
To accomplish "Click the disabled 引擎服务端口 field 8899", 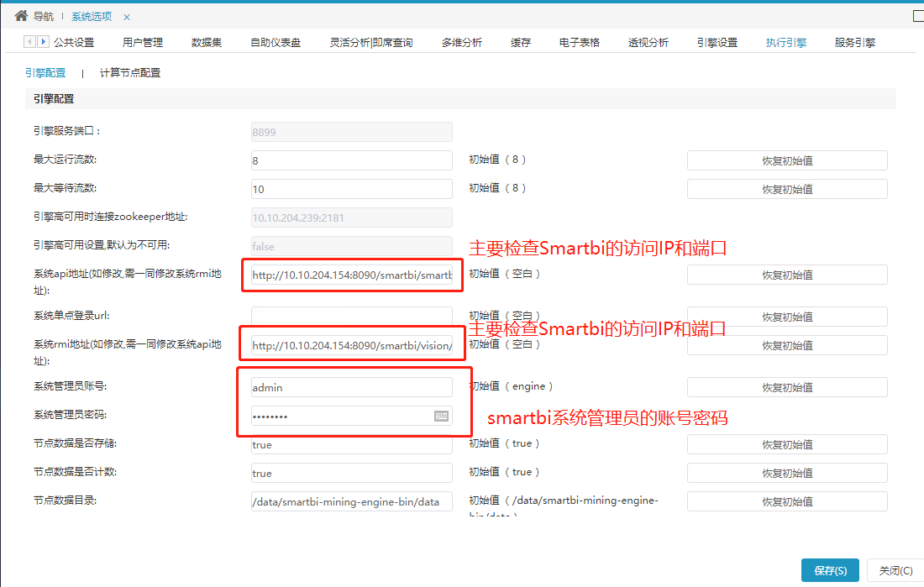I will coord(352,132).
